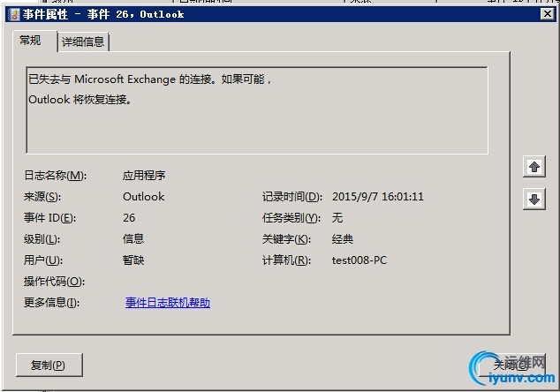Click recorded time 2015/9/7 16:01:11

pyautogui.click(x=378, y=197)
